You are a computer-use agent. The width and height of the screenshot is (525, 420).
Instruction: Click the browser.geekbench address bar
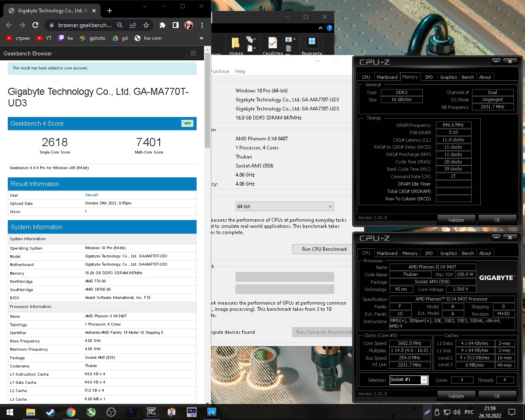[85, 25]
